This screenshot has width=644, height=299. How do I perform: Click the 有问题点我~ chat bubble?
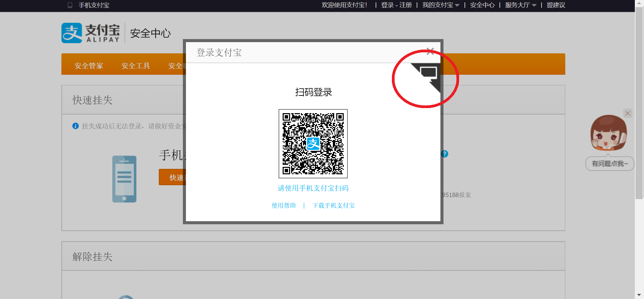pyautogui.click(x=610, y=164)
